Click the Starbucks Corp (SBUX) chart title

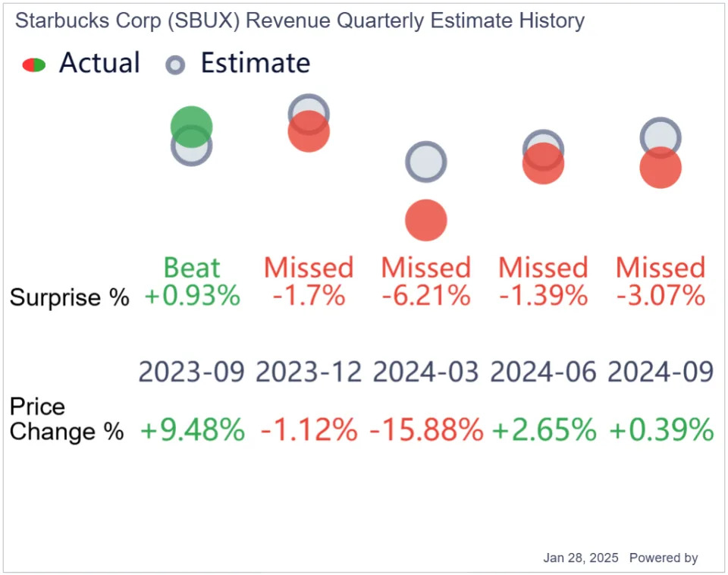point(300,21)
